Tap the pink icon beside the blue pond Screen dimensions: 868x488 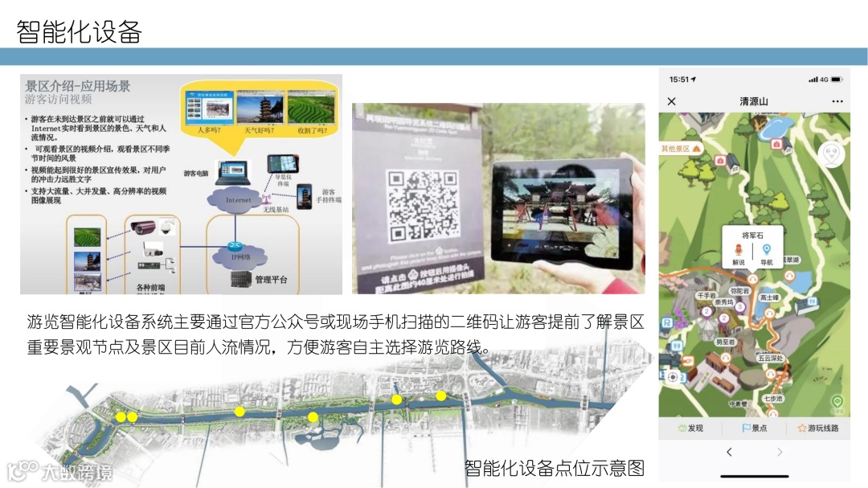(x=776, y=144)
